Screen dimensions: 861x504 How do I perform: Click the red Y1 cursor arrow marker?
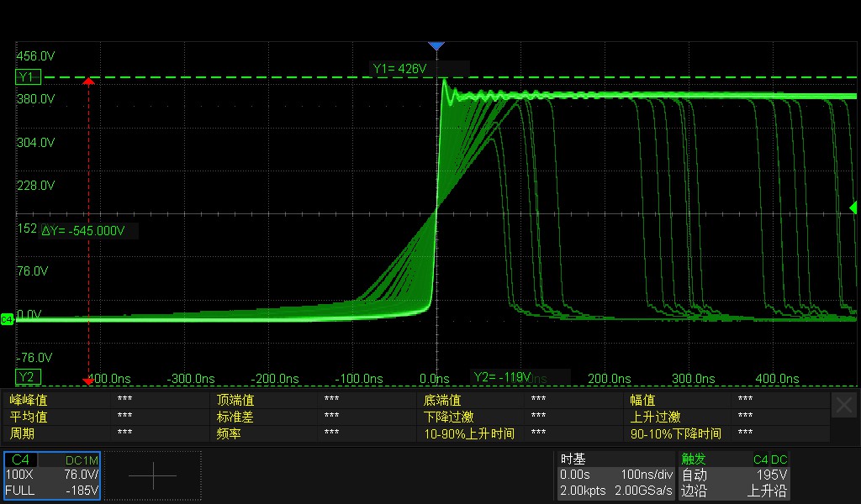click(89, 82)
